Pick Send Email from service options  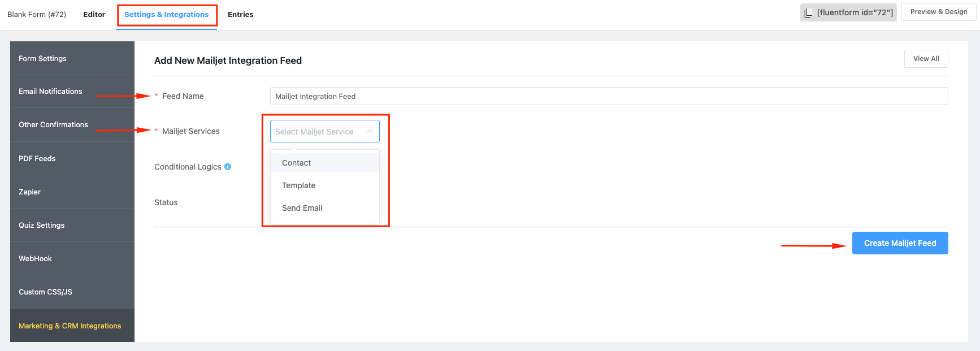point(302,208)
